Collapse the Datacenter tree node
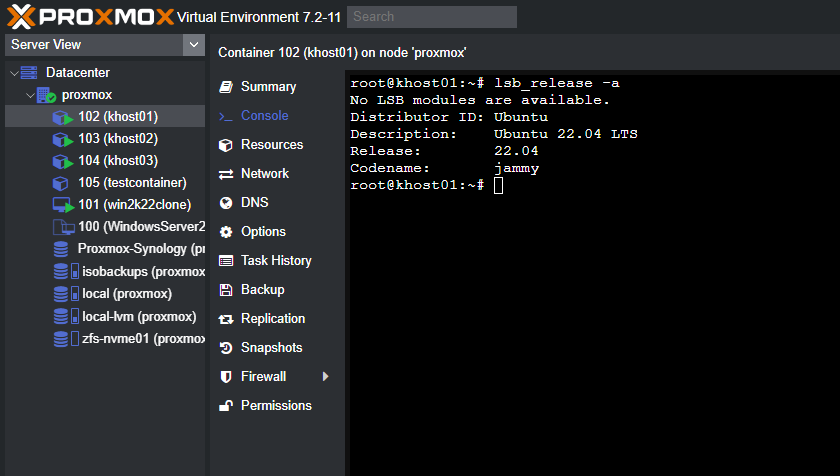This screenshot has height=476, width=840. [13, 73]
